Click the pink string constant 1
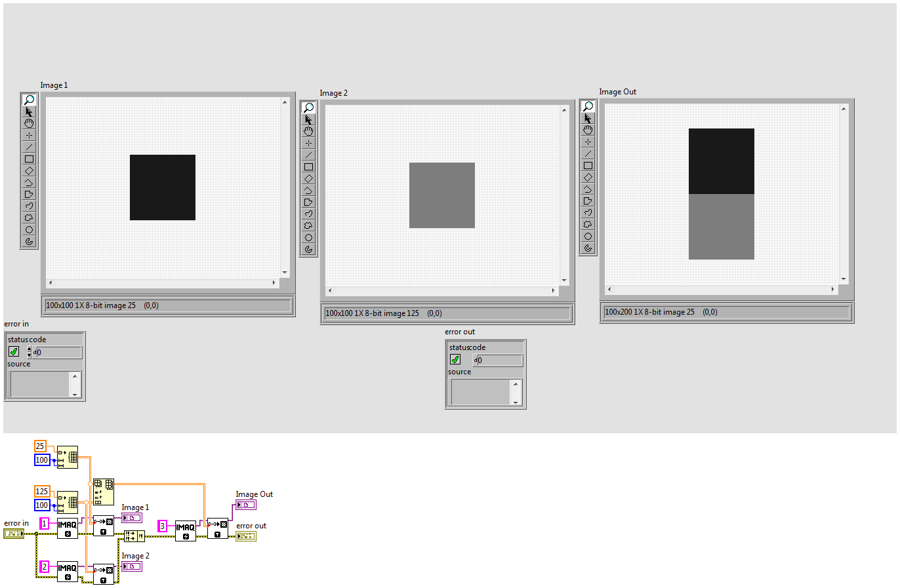This screenshot has height=588, width=900. tap(45, 524)
